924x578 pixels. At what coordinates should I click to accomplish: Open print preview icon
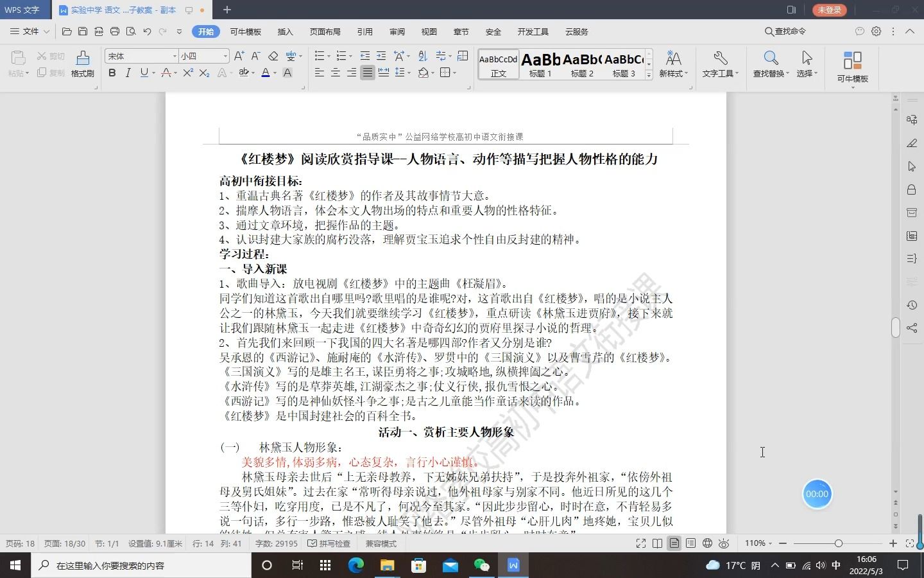point(131,31)
